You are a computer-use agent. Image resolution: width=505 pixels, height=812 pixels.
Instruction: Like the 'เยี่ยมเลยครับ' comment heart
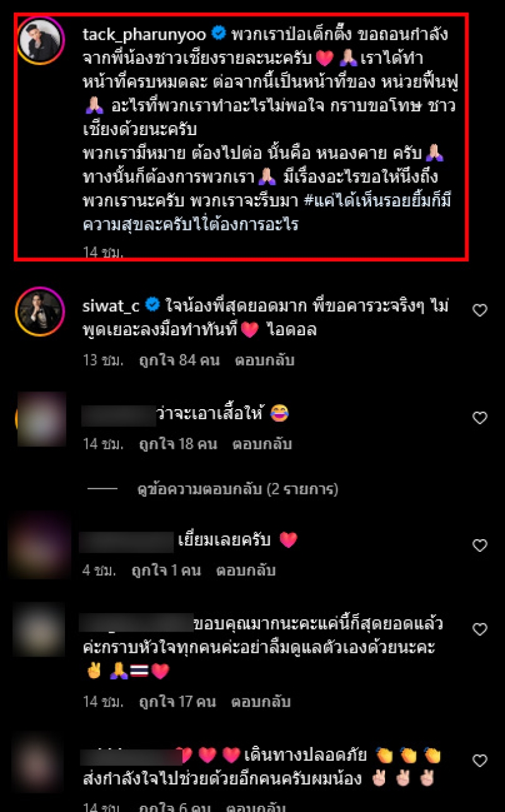coord(480,546)
